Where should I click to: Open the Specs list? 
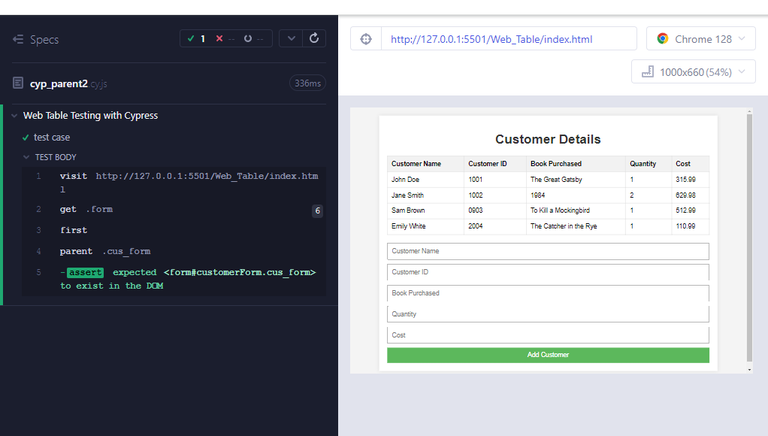pyautogui.click(x=36, y=40)
